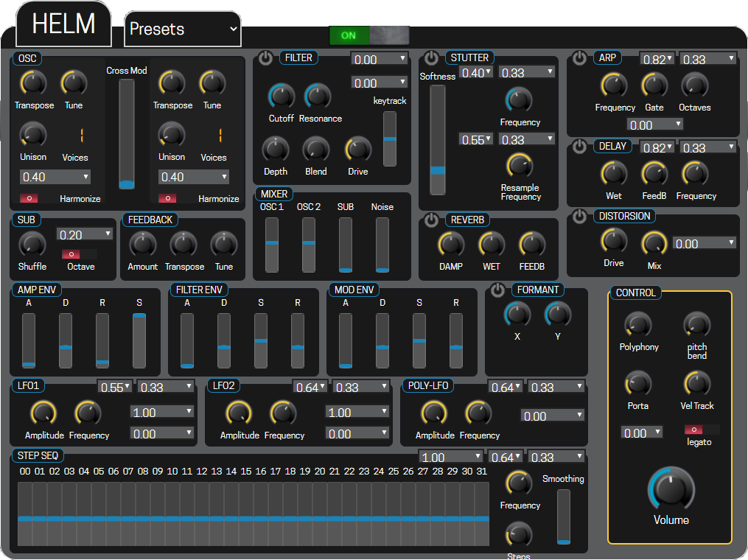Viewport: 748px width, 560px height.
Task: Click the Delay Wet knob
Action: click(x=614, y=174)
